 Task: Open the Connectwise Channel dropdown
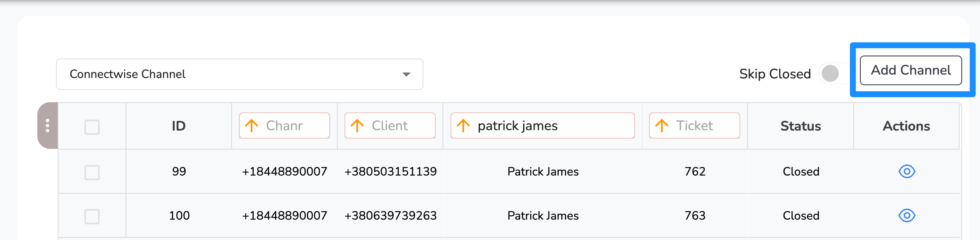pos(240,74)
